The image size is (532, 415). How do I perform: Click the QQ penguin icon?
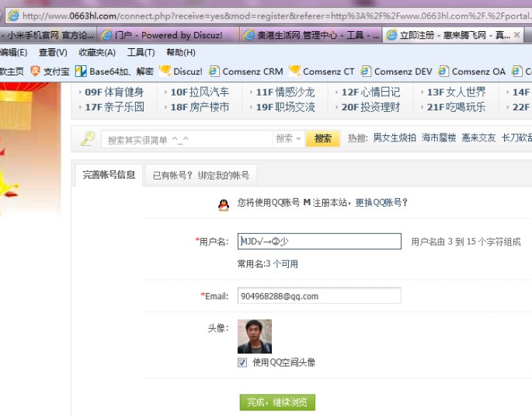223,205
